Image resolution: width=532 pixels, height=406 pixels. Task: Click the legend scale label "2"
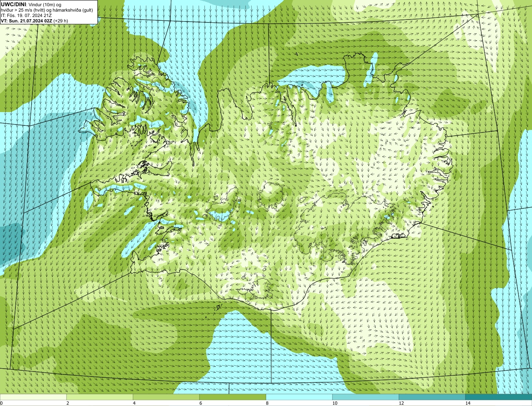[67, 403]
